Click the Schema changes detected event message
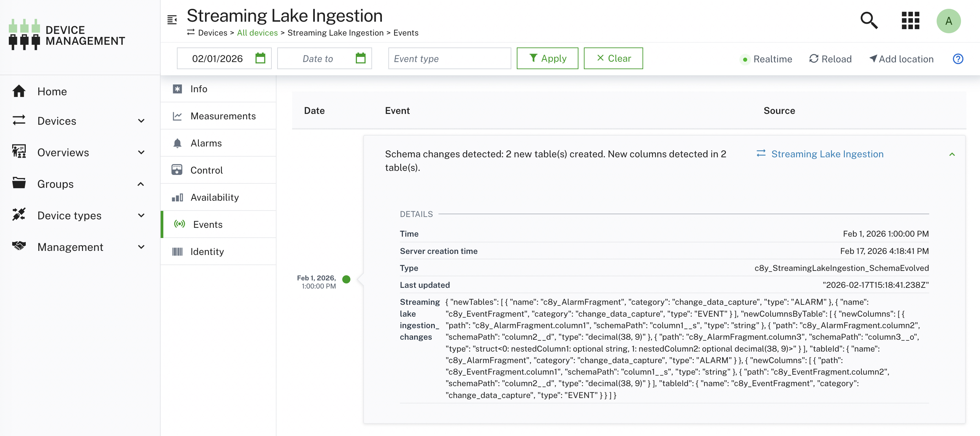 (555, 161)
